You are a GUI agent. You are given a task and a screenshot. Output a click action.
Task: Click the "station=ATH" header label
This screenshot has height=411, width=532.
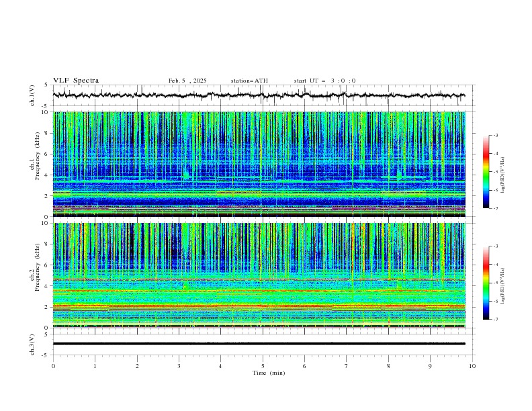point(249,81)
